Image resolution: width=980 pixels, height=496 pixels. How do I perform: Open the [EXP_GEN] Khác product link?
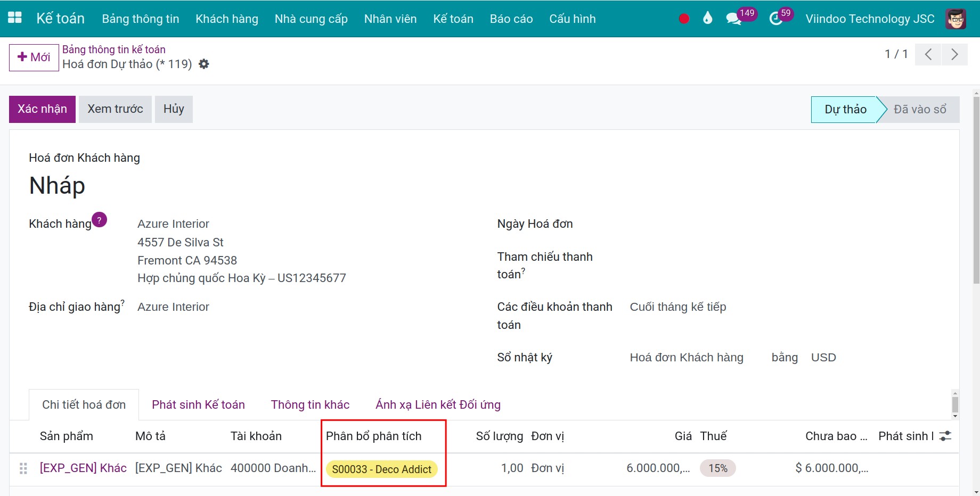(x=83, y=468)
